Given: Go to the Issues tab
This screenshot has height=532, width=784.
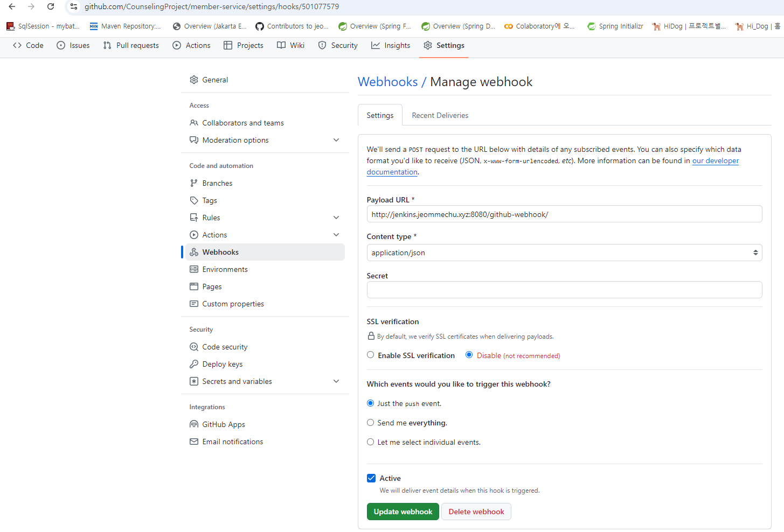Looking at the screenshot, I should pyautogui.click(x=73, y=45).
